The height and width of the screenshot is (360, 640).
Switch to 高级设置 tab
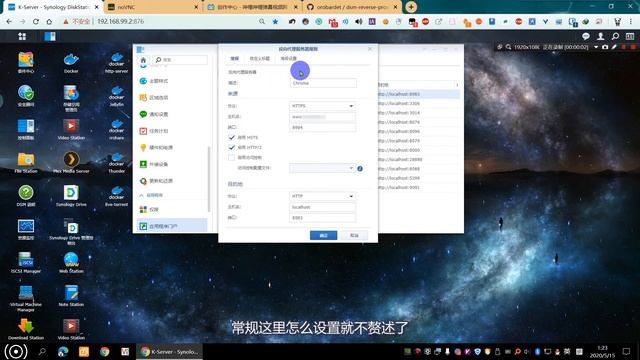[x=289, y=59]
